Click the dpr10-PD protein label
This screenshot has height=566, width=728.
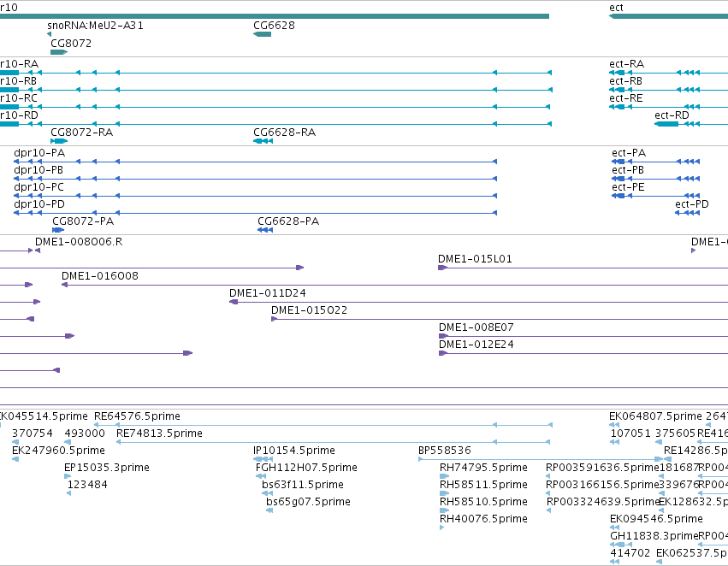(x=39, y=204)
